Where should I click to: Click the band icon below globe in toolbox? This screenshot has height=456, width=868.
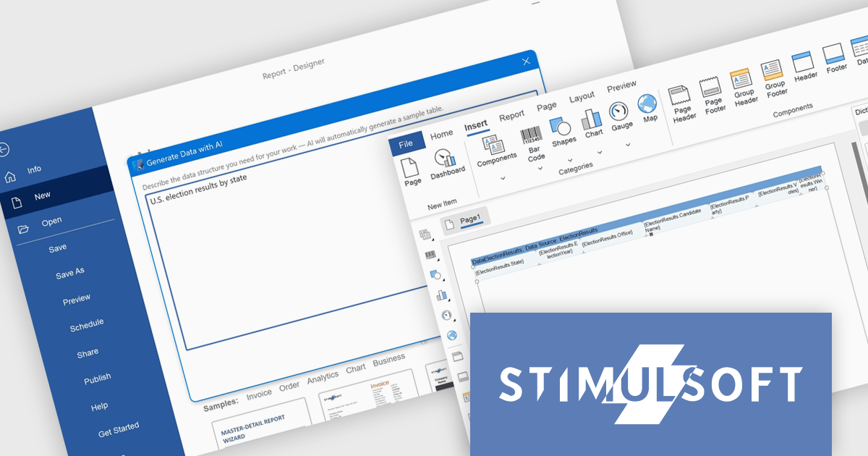point(457,356)
